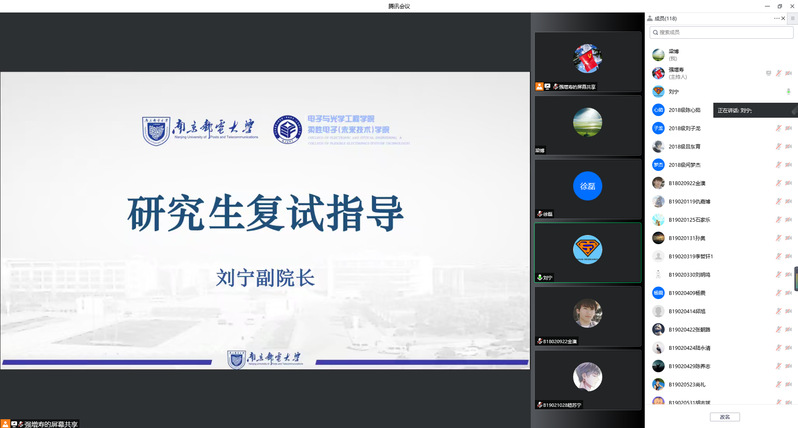Toggle microphone icon for 刘宁 in member list
The image size is (798, 428).
[x=788, y=91]
